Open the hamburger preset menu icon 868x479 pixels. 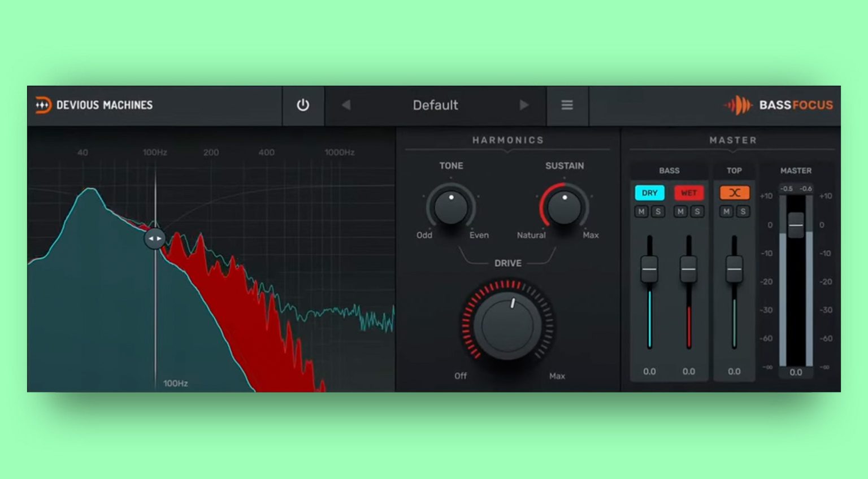click(x=567, y=105)
